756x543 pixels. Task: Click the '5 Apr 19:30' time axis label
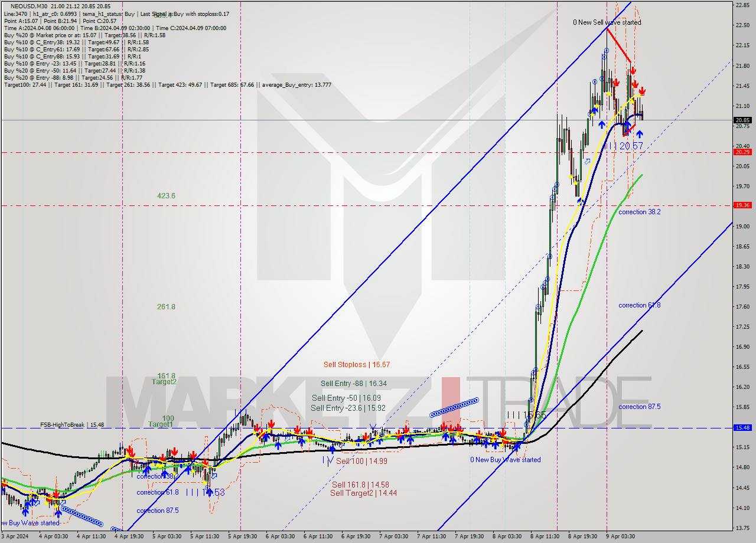(242, 537)
